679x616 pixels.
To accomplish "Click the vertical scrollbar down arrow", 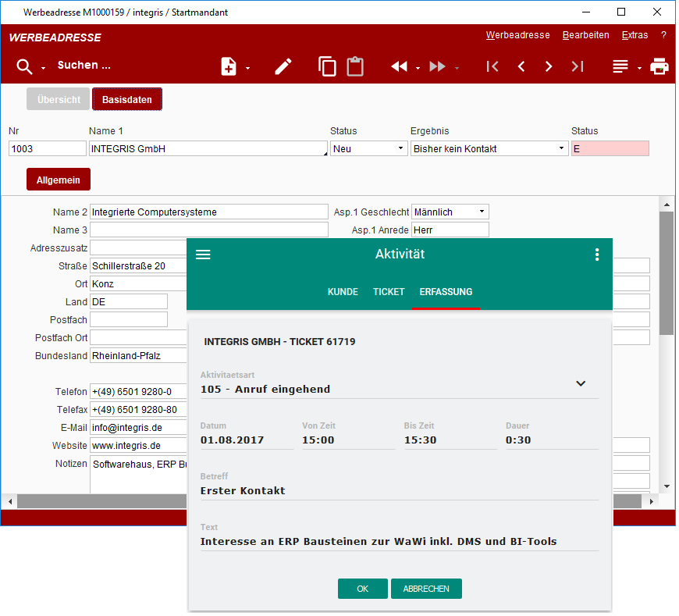I will (x=667, y=487).
